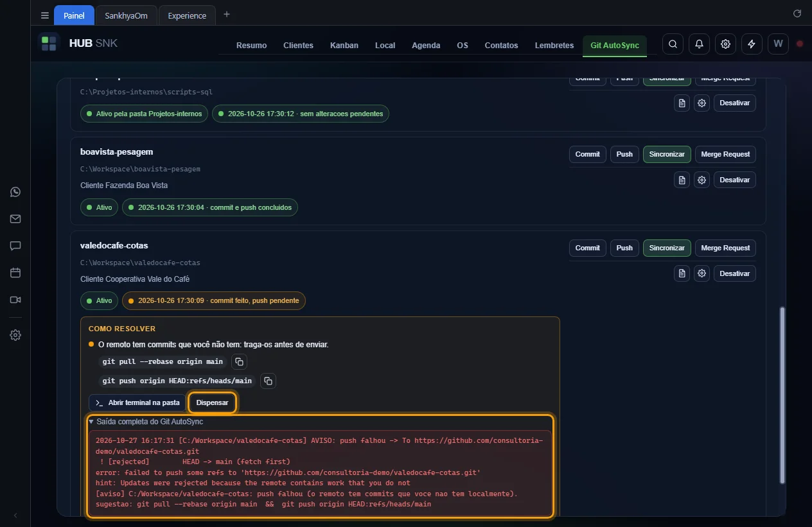Screen dimensions: 812x527
Task: Open the Resumo section
Action: click(x=251, y=45)
